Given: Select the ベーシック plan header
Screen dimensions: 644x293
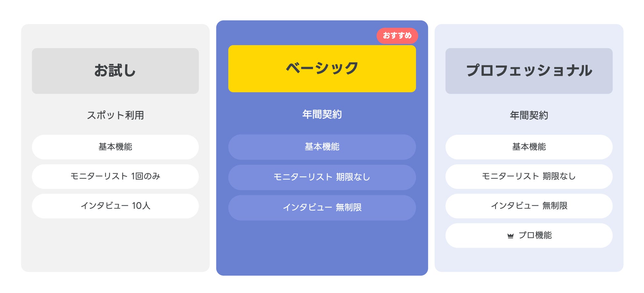Looking at the screenshot, I should (322, 69).
